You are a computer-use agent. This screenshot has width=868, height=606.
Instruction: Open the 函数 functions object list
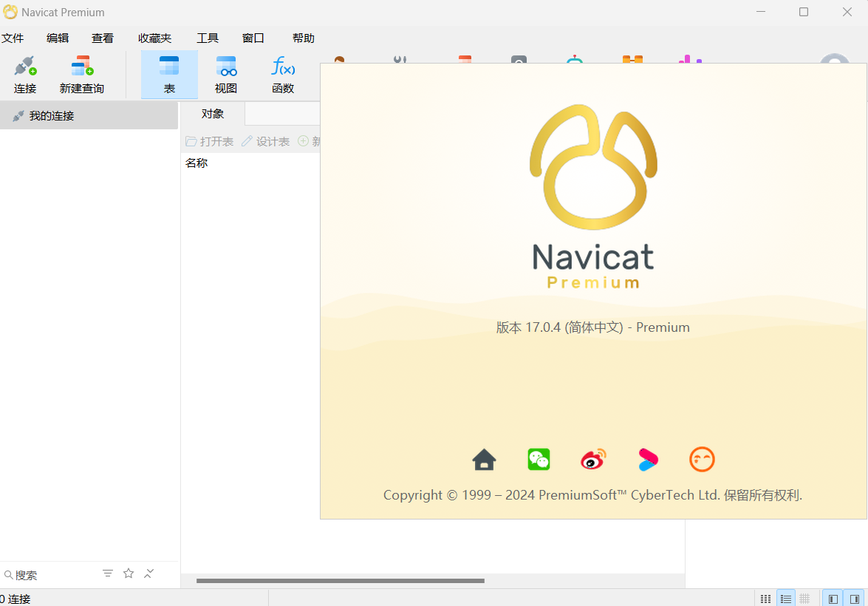point(283,75)
